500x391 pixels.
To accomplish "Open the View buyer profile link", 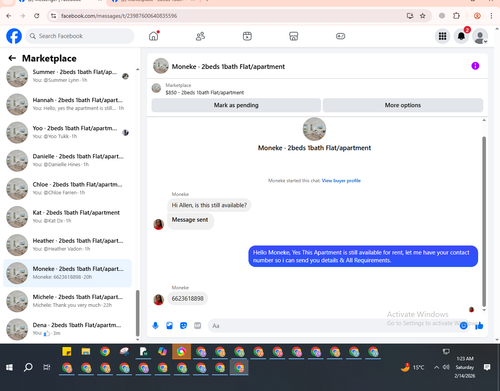I will pyautogui.click(x=341, y=181).
